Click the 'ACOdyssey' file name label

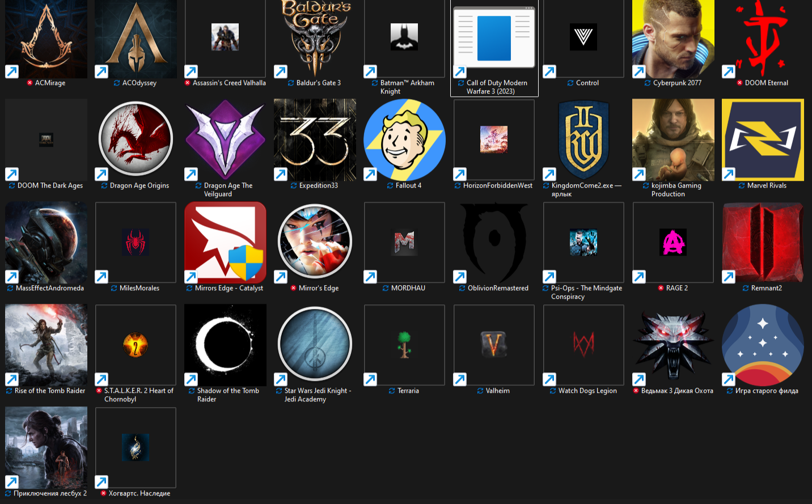pyautogui.click(x=139, y=83)
